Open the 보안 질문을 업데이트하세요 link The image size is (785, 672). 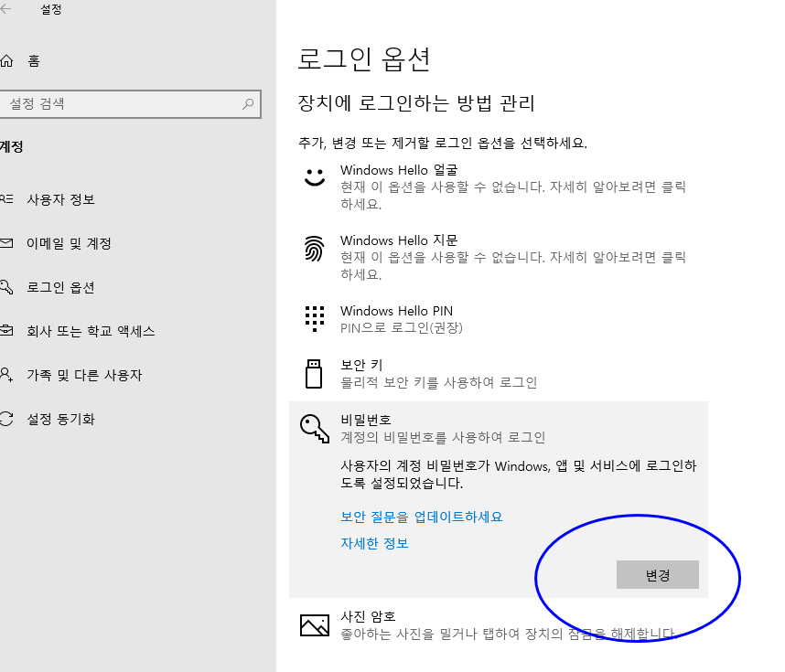point(422,517)
